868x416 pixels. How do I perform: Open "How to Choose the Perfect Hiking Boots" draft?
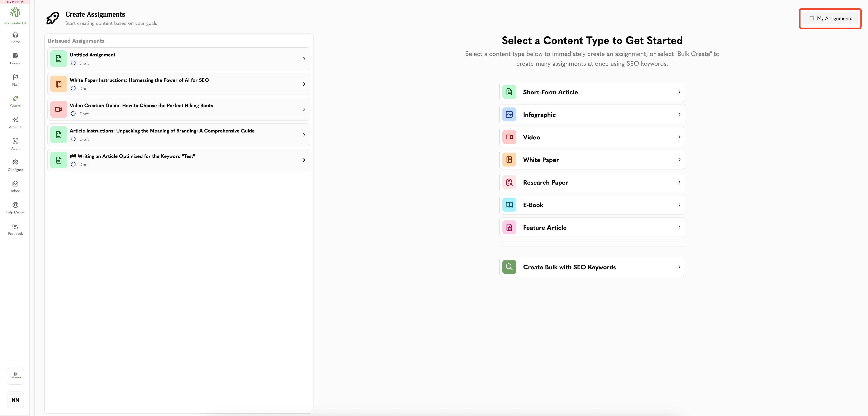[179, 109]
